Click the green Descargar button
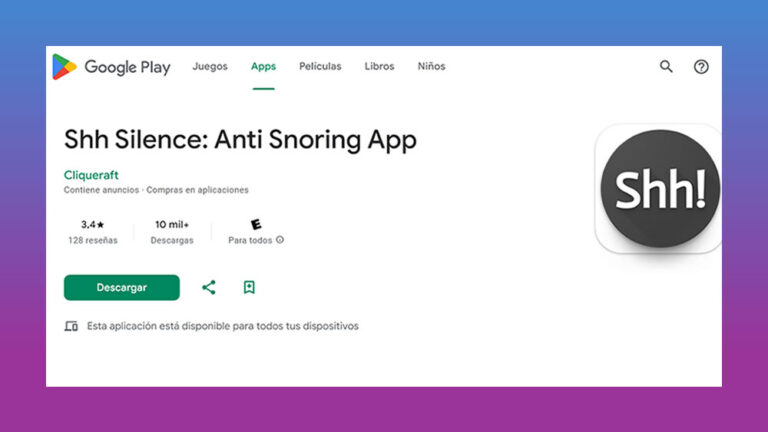Image resolution: width=768 pixels, height=432 pixels. 121,288
